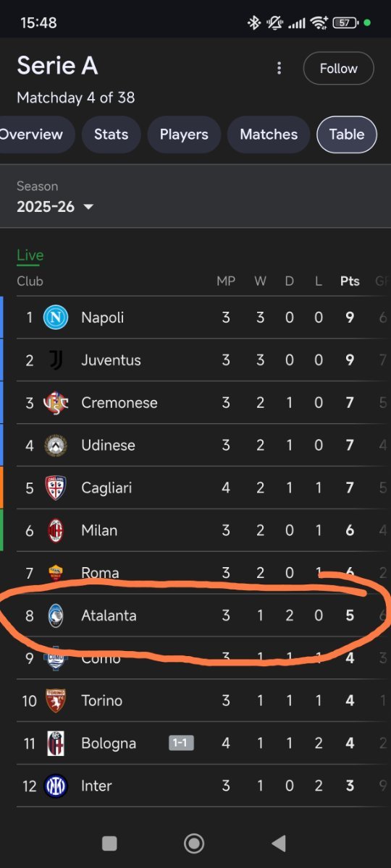Sort by the Pts column header
Image resolution: width=391 pixels, height=868 pixels.
point(350,281)
